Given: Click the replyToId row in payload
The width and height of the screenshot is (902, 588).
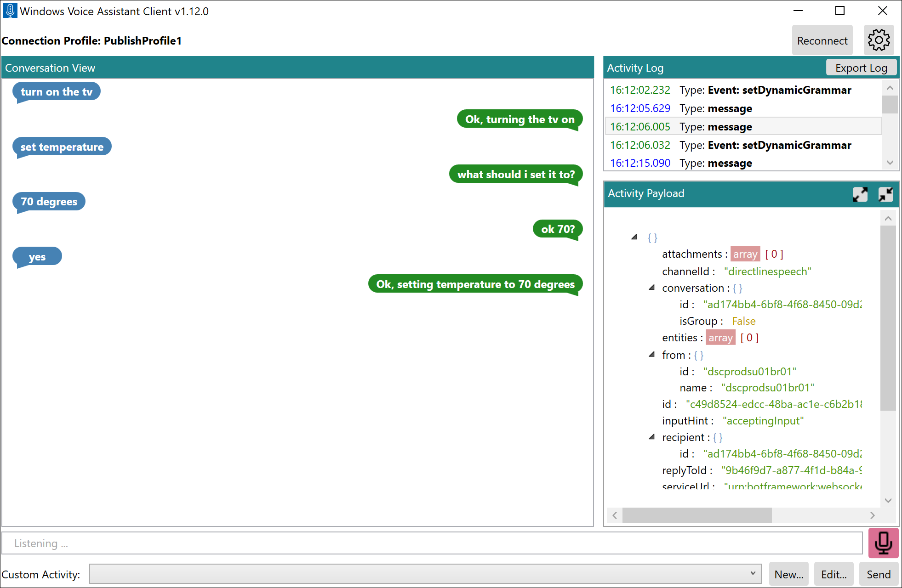Looking at the screenshot, I should (x=762, y=470).
